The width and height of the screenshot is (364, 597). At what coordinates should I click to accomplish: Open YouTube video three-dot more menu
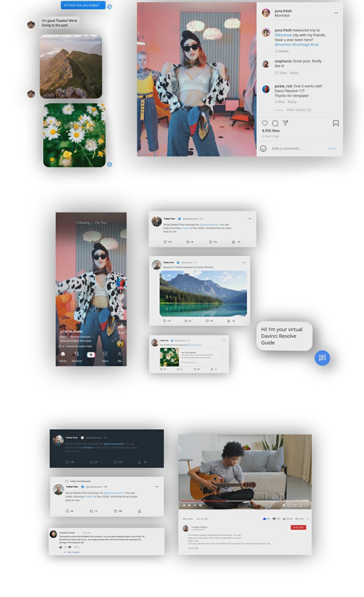308,519
